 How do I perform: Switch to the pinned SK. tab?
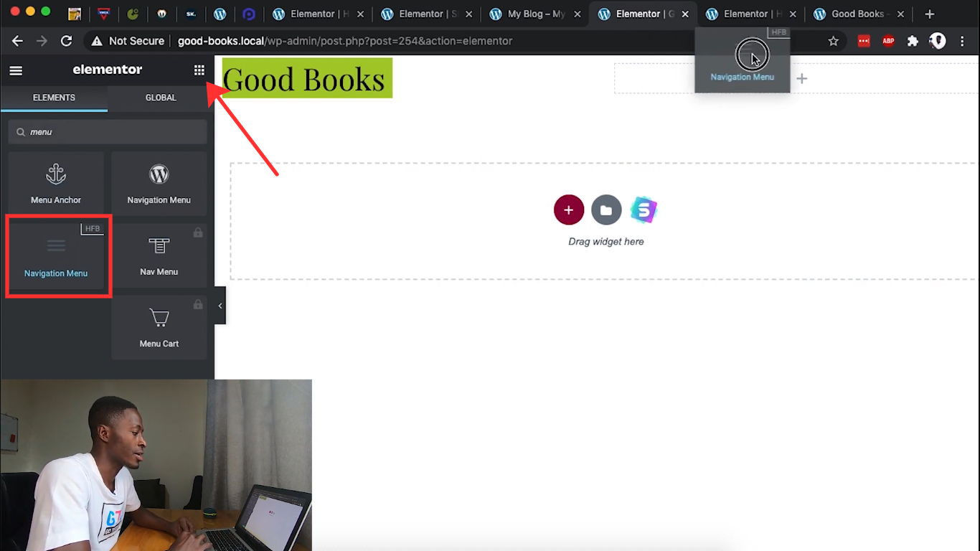coord(190,14)
